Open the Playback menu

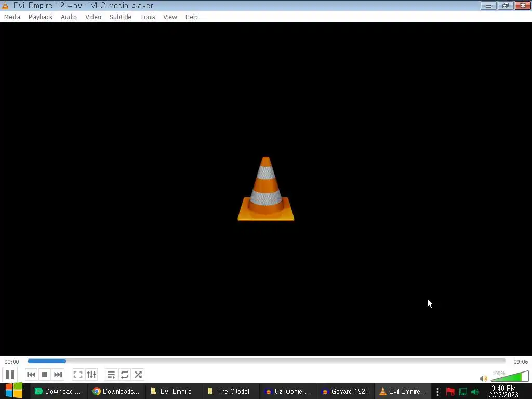(41, 17)
